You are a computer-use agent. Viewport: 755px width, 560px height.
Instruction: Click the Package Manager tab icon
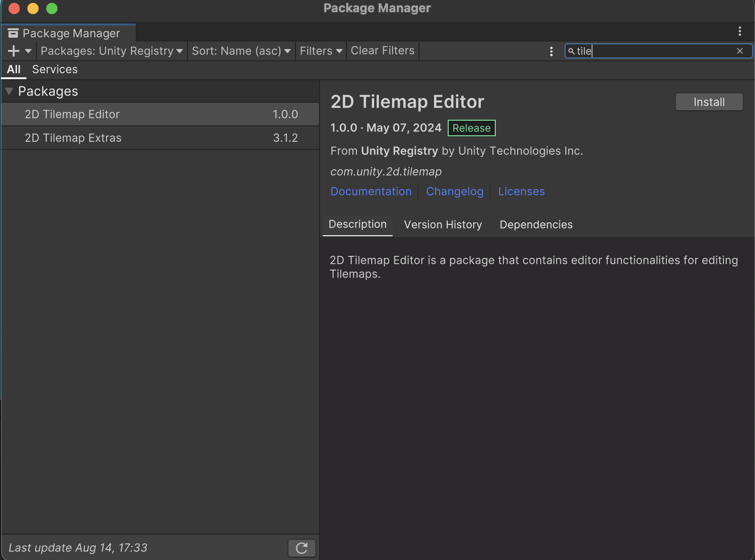click(x=13, y=33)
